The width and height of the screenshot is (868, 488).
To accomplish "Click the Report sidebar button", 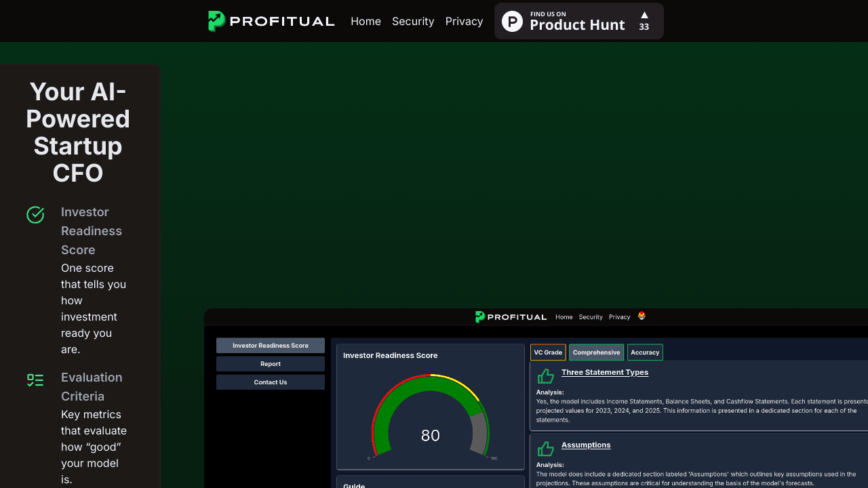I will point(270,364).
